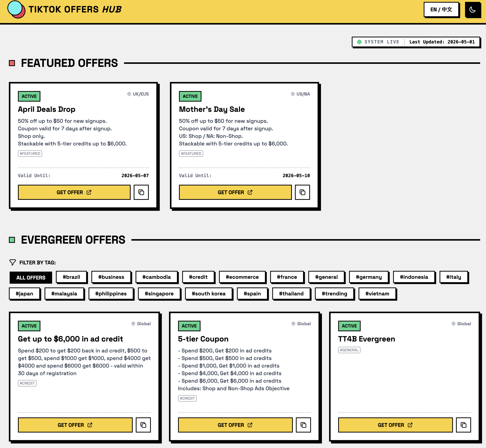
Task: Click the ACTIVE badge on April Deals Drop
Action: [29, 96]
